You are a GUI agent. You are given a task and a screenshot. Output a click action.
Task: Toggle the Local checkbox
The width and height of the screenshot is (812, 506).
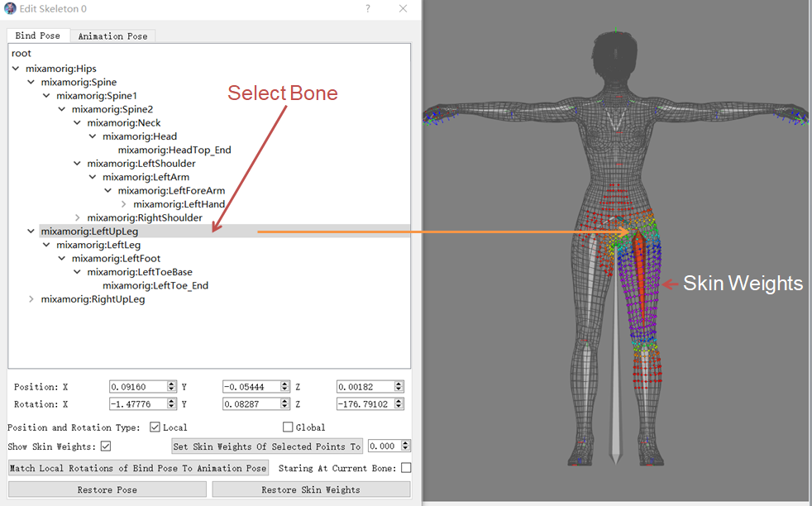click(155, 427)
